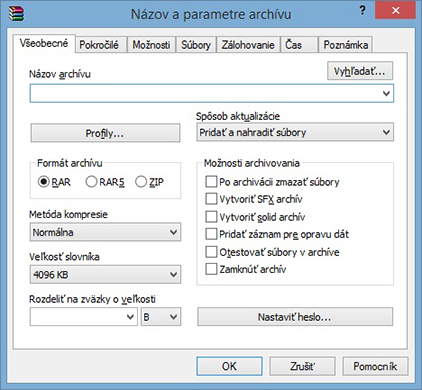Open the Veľkosť slovníka 4096 KB dropdown
The width and height of the screenshot is (422, 390).
pos(105,274)
